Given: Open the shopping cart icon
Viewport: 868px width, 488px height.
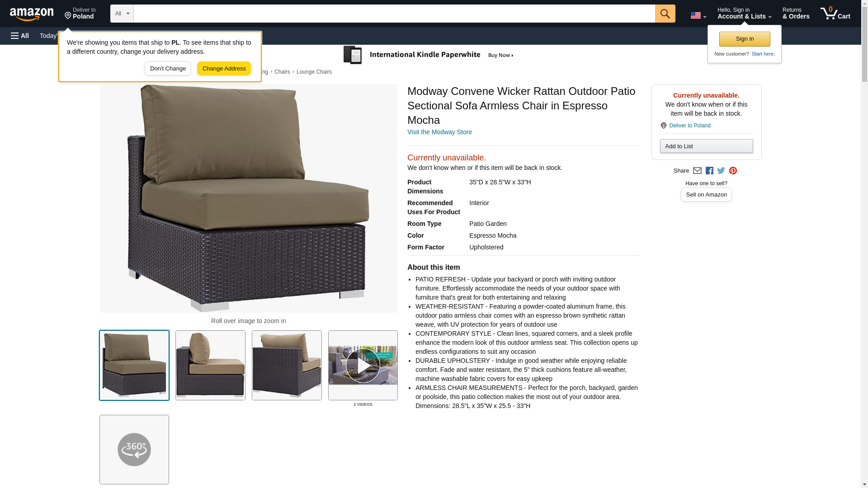Looking at the screenshot, I should [835, 14].
